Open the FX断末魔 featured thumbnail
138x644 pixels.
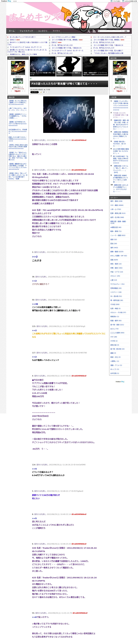pyautogui.click(x=43, y=67)
